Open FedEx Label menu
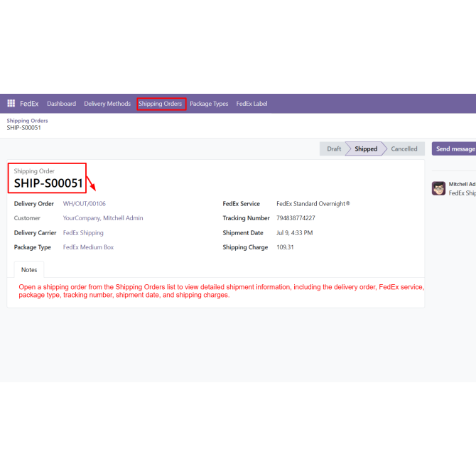Viewport: 476px width, 476px height. point(251,104)
